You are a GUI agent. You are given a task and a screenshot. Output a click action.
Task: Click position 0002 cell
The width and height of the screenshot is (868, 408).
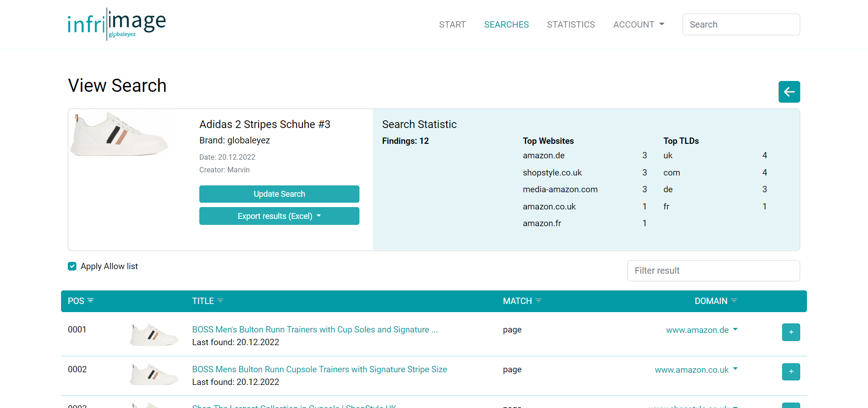[77, 370]
